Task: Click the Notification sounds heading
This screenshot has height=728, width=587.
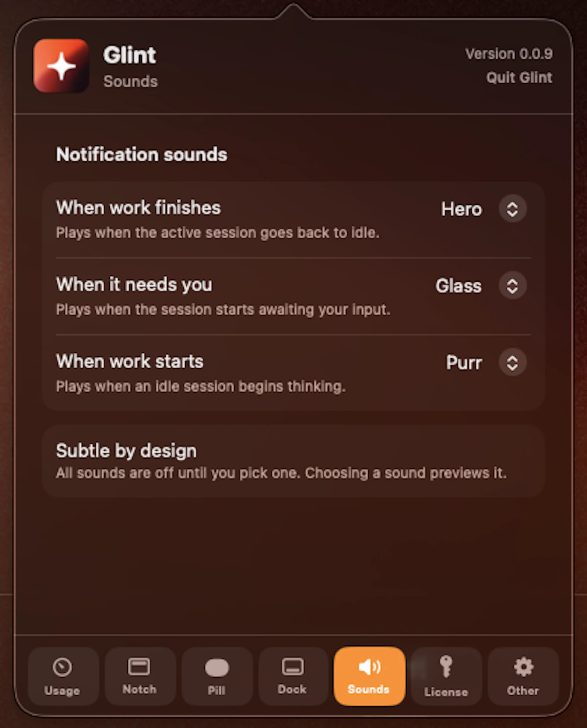Action: pyautogui.click(x=141, y=154)
